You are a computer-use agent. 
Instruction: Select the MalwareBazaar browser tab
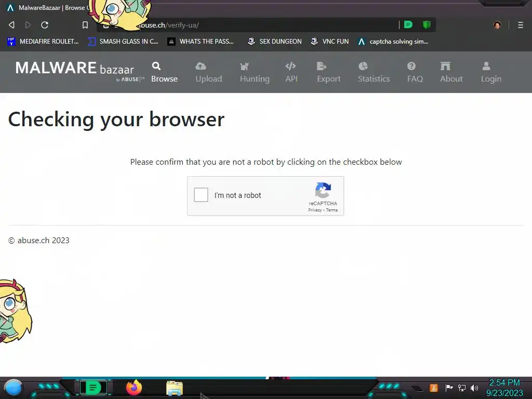coord(47,7)
